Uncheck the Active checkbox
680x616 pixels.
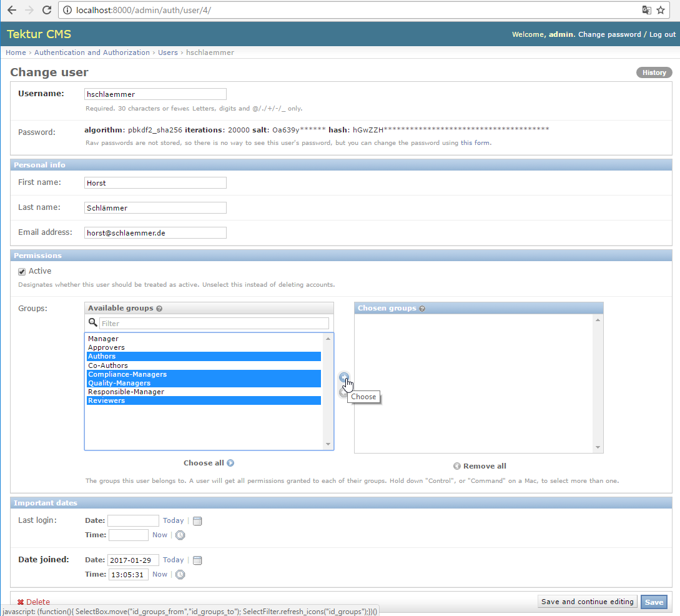pyautogui.click(x=22, y=271)
